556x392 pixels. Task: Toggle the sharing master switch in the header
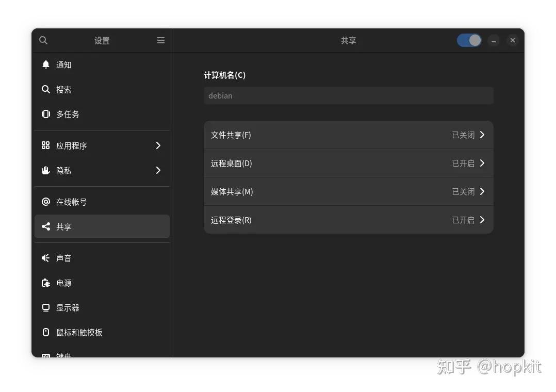(469, 40)
